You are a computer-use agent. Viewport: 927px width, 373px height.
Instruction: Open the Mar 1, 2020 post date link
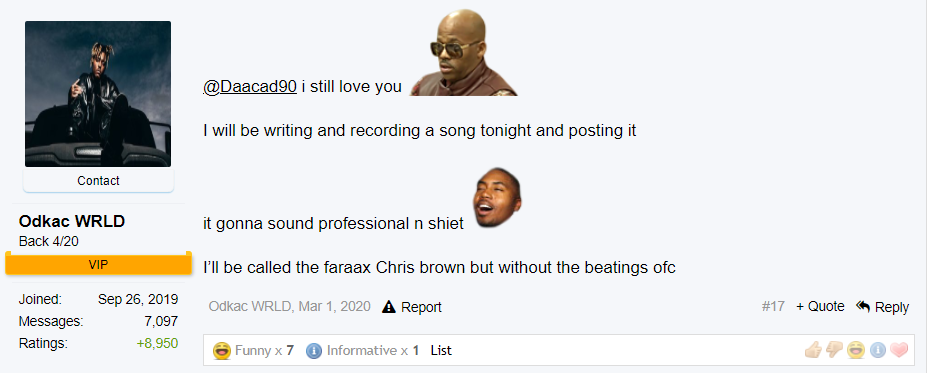pos(335,307)
